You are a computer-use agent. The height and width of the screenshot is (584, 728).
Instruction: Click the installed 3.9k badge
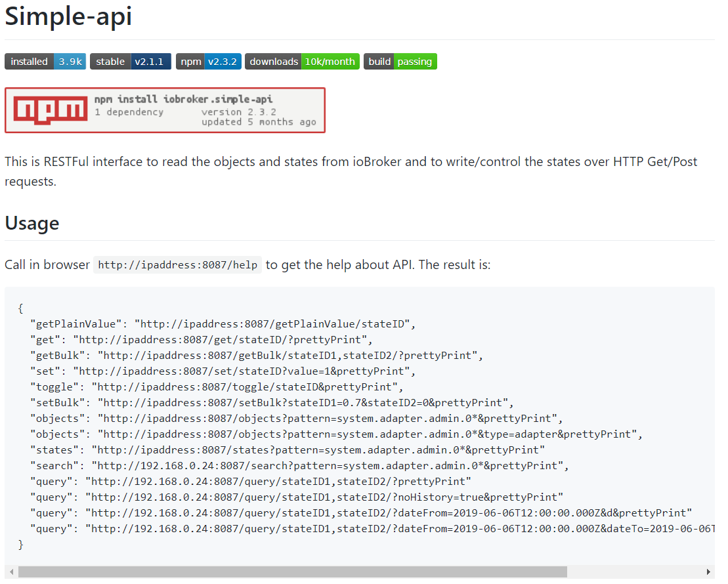click(45, 62)
